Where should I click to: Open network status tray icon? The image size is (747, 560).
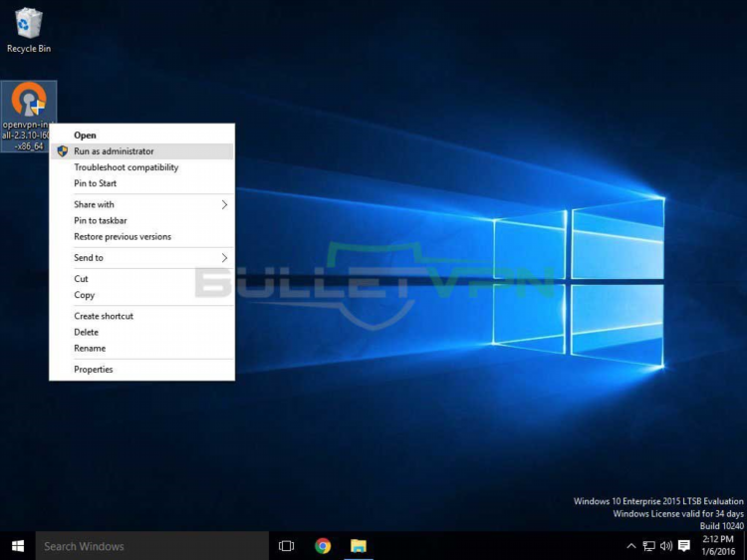pyautogui.click(x=648, y=546)
